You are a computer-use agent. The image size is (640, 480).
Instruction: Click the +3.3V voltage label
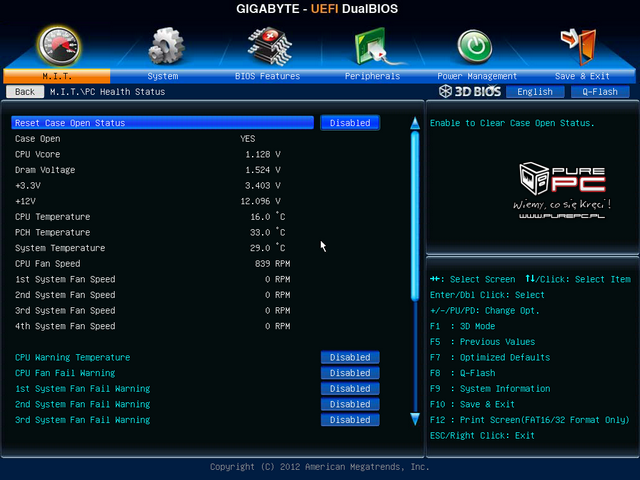28,185
